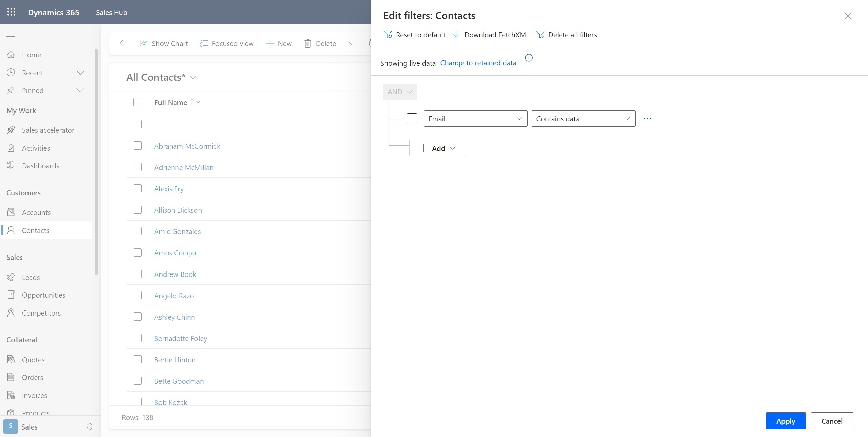Close the Edit filters panel
The height and width of the screenshot is (437, 868).
coord(847,16)
